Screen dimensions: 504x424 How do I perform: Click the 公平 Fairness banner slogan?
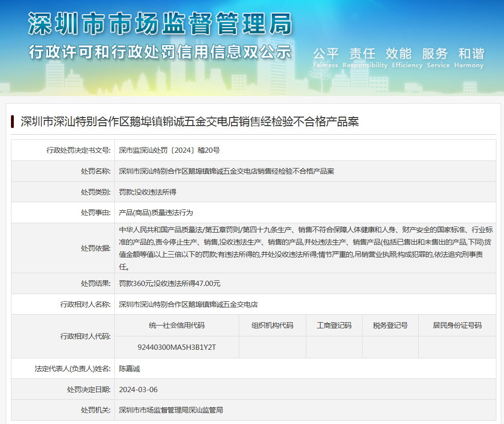pos(326,58)
